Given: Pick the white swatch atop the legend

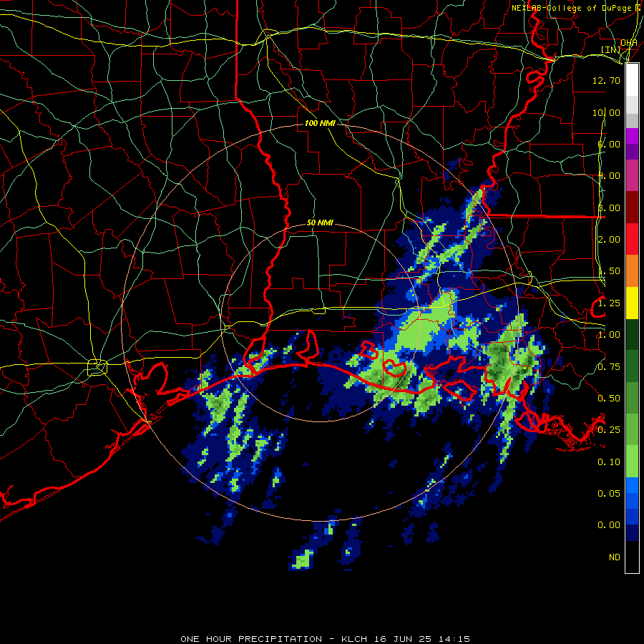Looking at the screenshot, I should pyautogui.click(x=632, y=79).
